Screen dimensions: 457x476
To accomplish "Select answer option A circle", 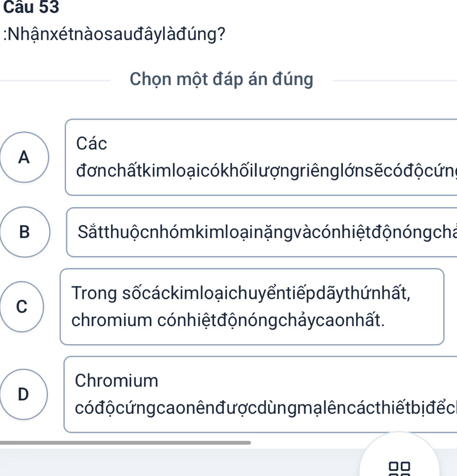I will point(24,157).
